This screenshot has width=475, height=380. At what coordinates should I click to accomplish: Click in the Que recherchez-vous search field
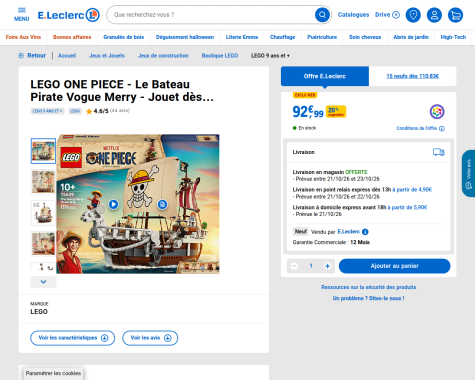213,15
